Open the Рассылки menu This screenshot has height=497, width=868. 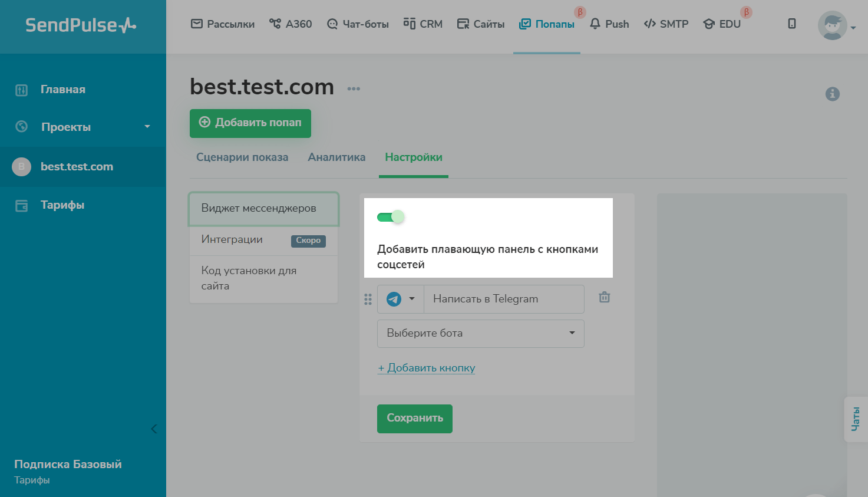pos(223,24)
